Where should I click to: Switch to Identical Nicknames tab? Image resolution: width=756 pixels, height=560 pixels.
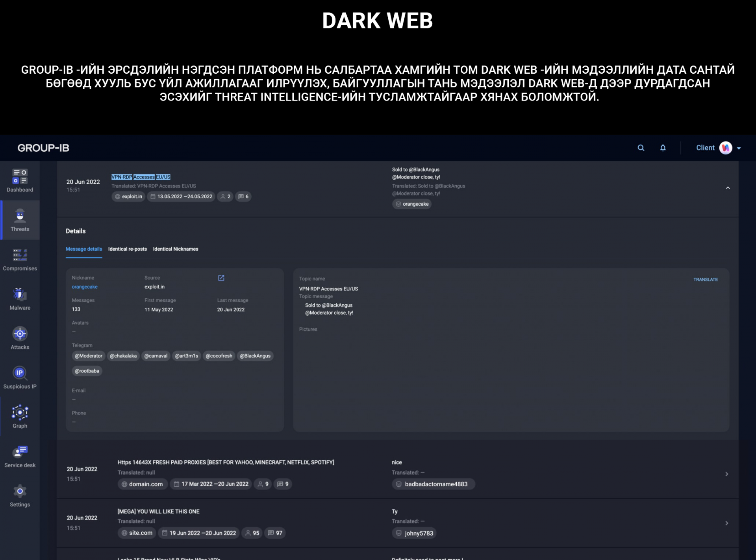[x=176, y=249]
